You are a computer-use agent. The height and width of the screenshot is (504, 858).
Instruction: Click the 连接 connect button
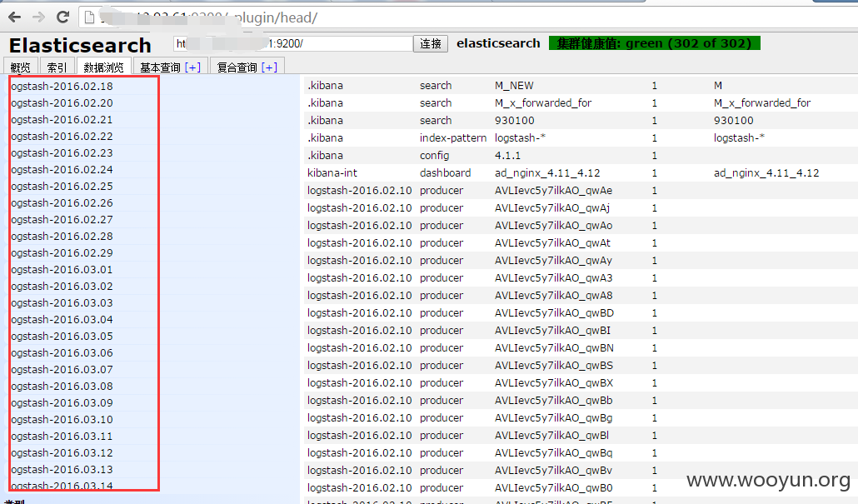click(431, 44)
